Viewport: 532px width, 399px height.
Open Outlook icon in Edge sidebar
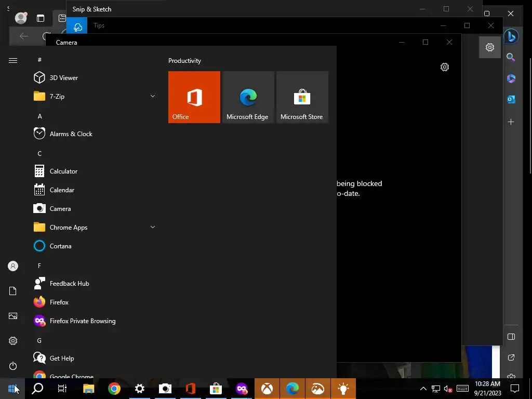(511, 99)
